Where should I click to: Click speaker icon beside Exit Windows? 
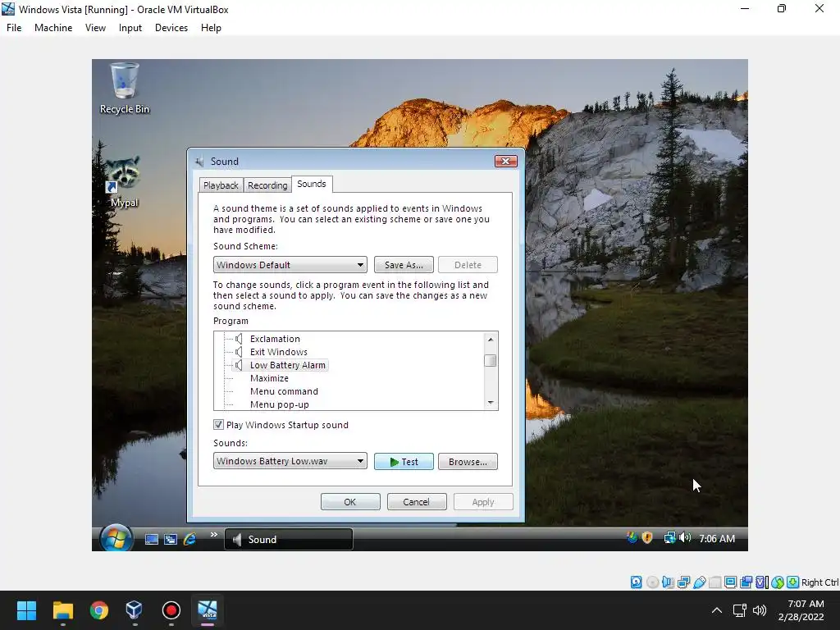239,352
